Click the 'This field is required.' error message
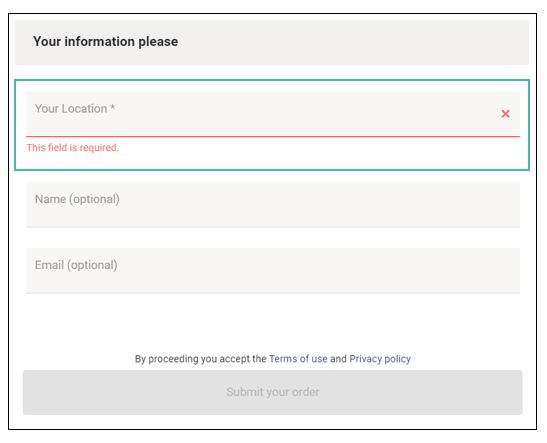Image resolution: width=547 pixels, height=443 pixels. coord(73,148)
